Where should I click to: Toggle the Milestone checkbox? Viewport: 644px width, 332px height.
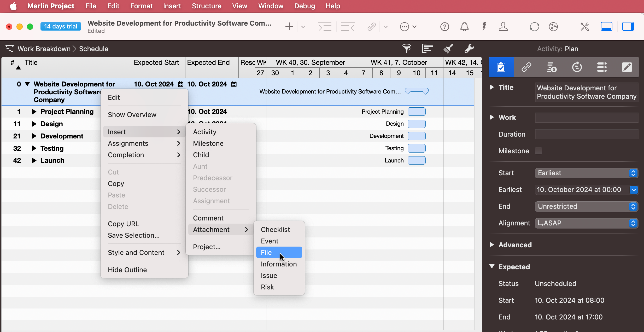pyautogui.click(x=538, y=151)
